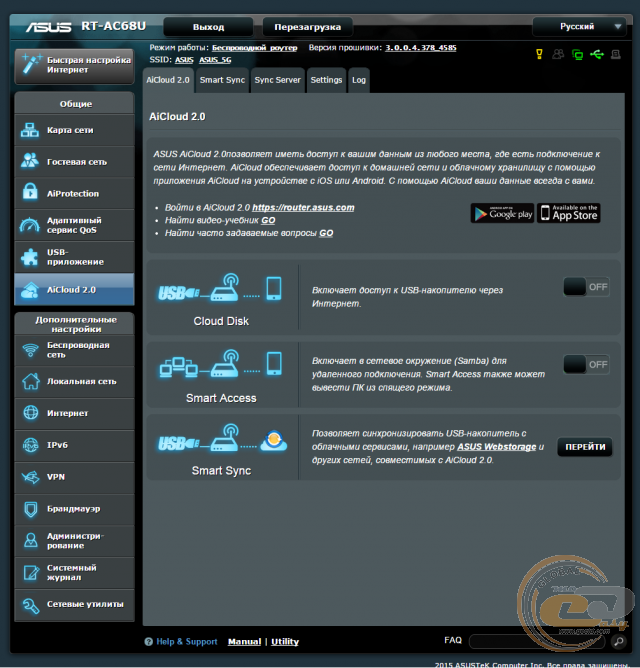Click the ASUS SSID link
Image resolution: width=640 pixels, height=668 pixels.
pos(184,60)
